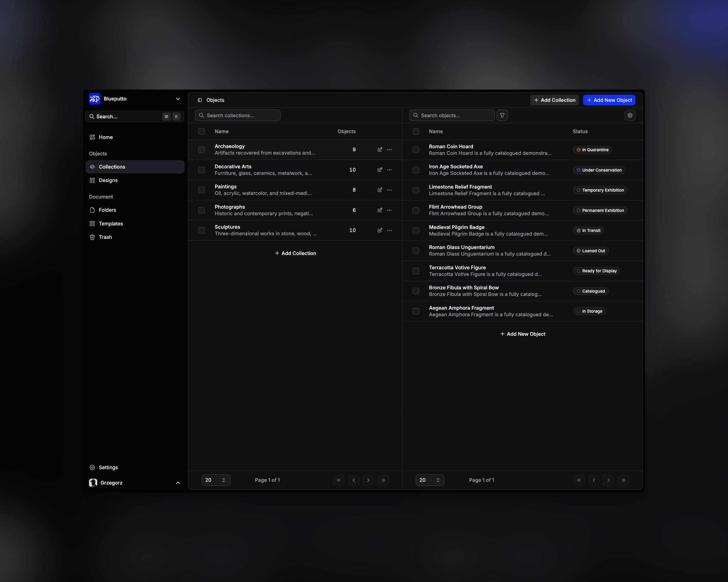The height and width of the screenshot is (582, 728).
Task: Toggle the sidebar panel icon beside Objects
Action: (200, 100)
